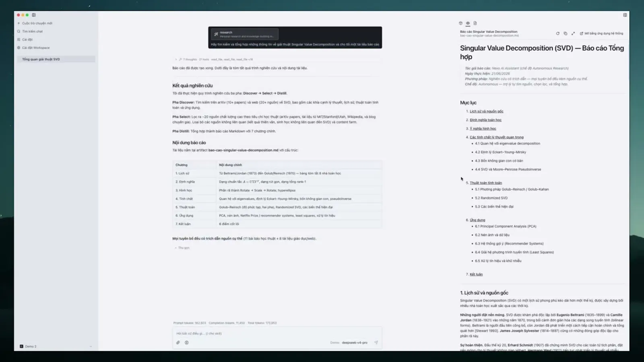Click 'Mở bằng ứng dụng hệ thống'
644x362 pixels.
point(601,33)
